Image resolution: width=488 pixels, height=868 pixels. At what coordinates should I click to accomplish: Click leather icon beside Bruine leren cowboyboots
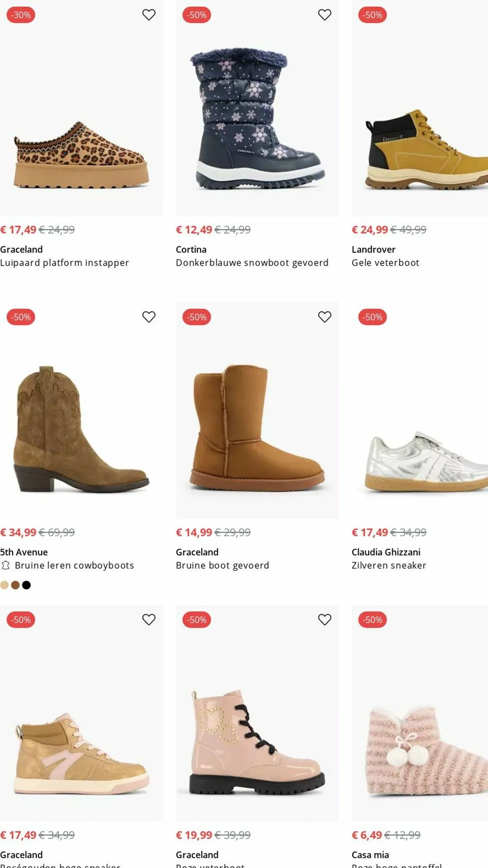click(5, 565)
